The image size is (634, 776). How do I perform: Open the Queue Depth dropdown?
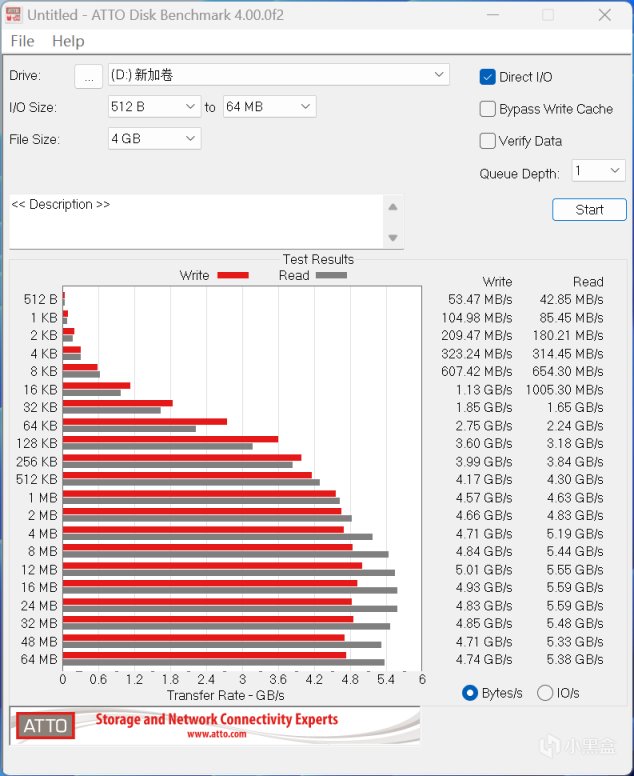coord(598,171)
